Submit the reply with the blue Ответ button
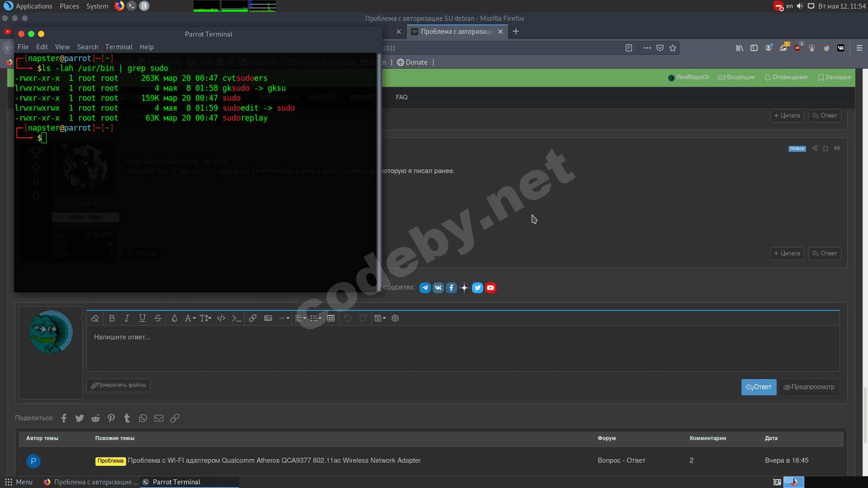 (758, 387)
